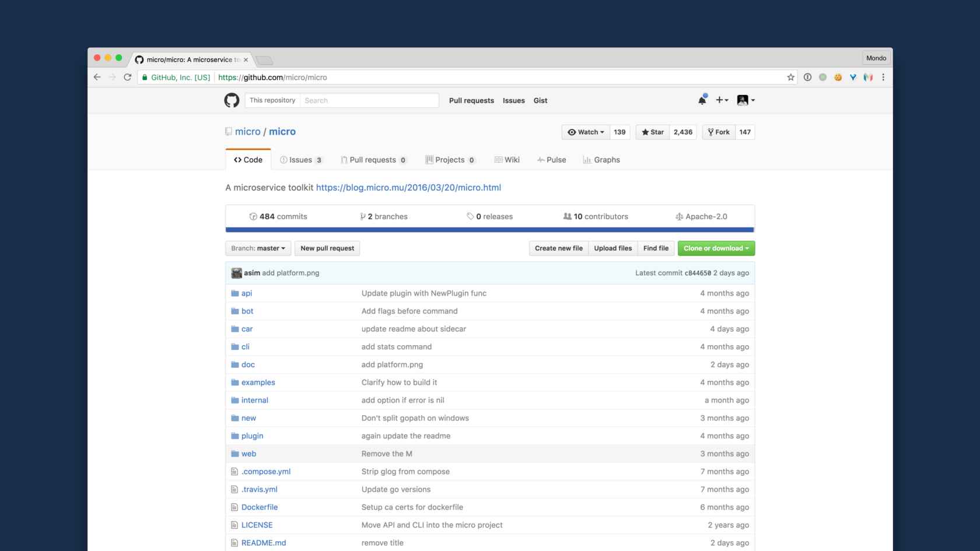The image size is (980, 551).
Task: Open the Graphs tab
Action: [601, 160]
